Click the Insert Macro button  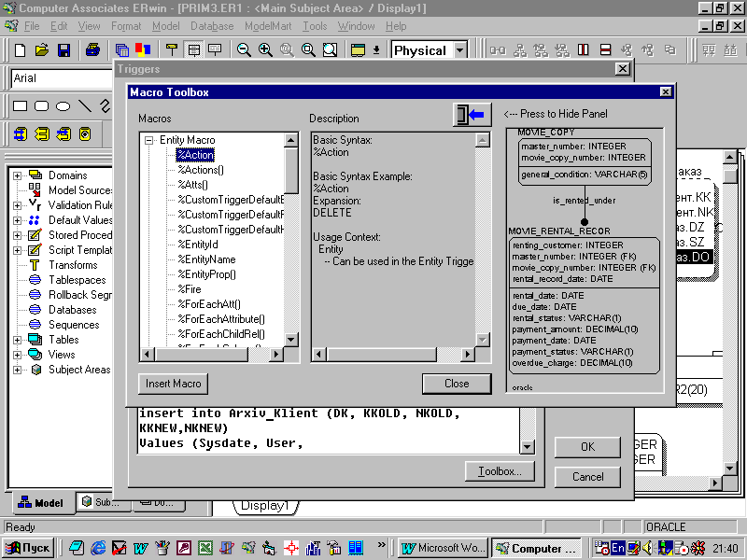coord(173,384)
